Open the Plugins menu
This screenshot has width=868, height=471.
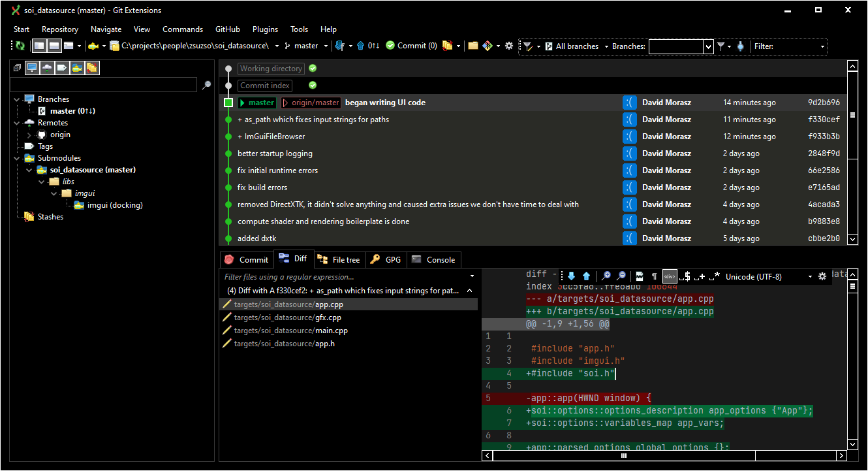click(265, 29)
